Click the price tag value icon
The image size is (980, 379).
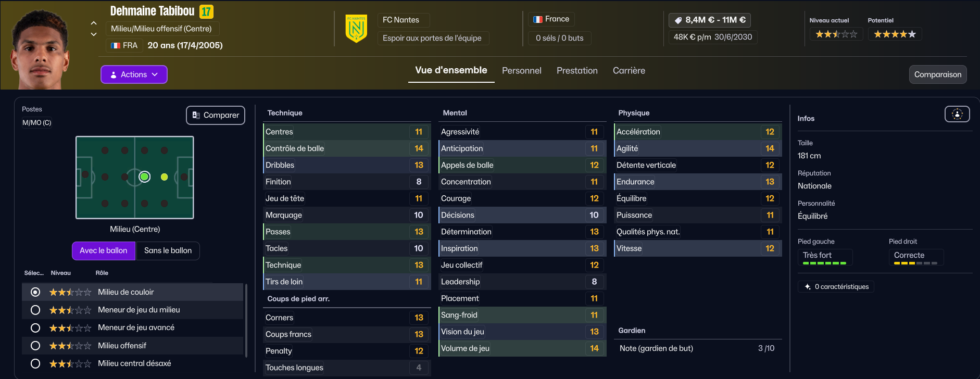click(678, 20)
